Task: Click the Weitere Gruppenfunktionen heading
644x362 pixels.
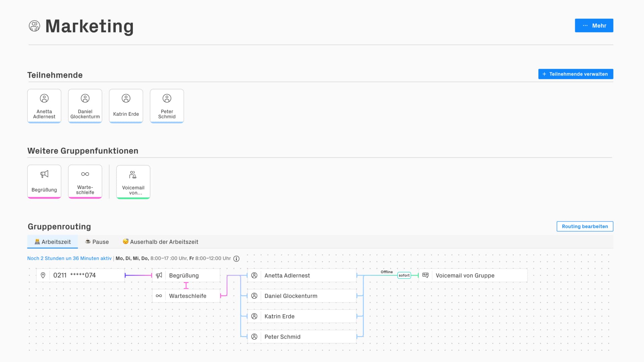Action: (x=83, y=151)
